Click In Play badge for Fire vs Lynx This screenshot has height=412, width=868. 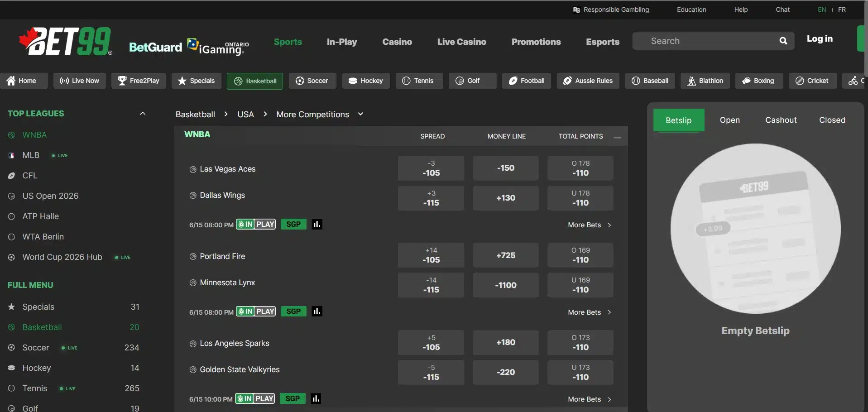tap(256, 311)
